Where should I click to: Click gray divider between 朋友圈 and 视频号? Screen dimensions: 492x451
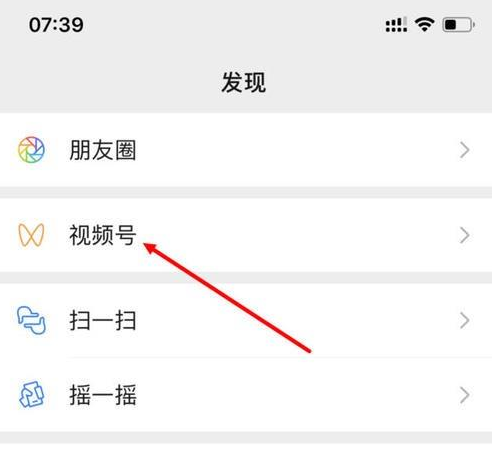(246, 192)
